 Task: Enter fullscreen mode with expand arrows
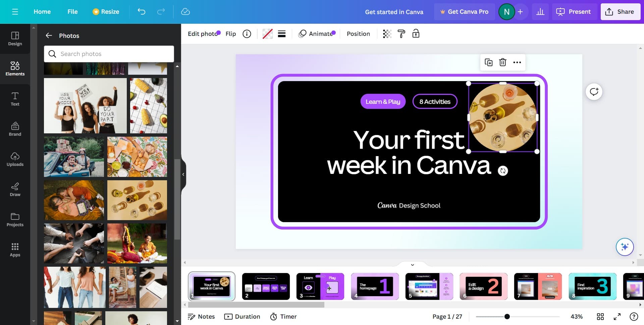click(x=617, y=317)
